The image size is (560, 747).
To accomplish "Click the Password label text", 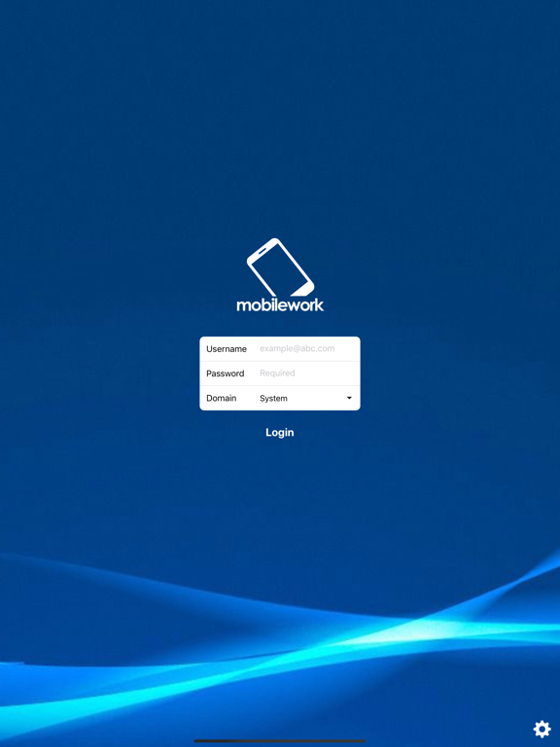I will [226, 373].
